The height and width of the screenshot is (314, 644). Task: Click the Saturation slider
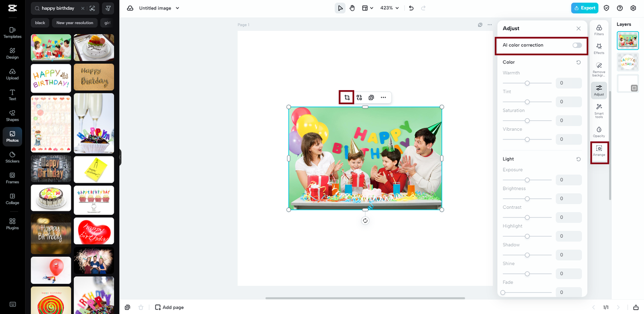527,121
